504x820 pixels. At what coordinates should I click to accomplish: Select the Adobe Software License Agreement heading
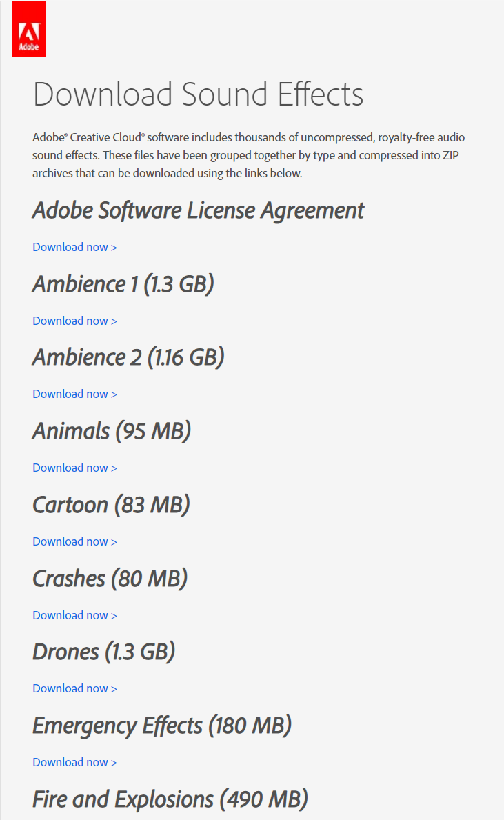pyautogui.click(x=198, y=210)
